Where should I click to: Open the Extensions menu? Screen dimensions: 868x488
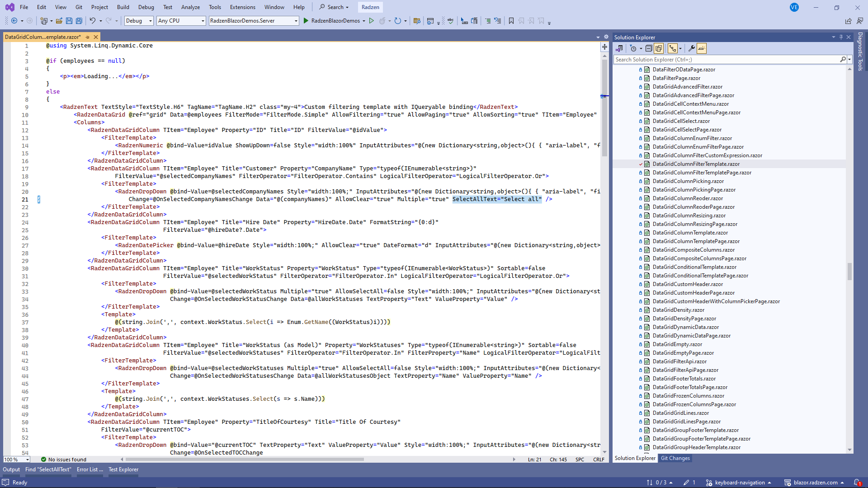point(242,7)
